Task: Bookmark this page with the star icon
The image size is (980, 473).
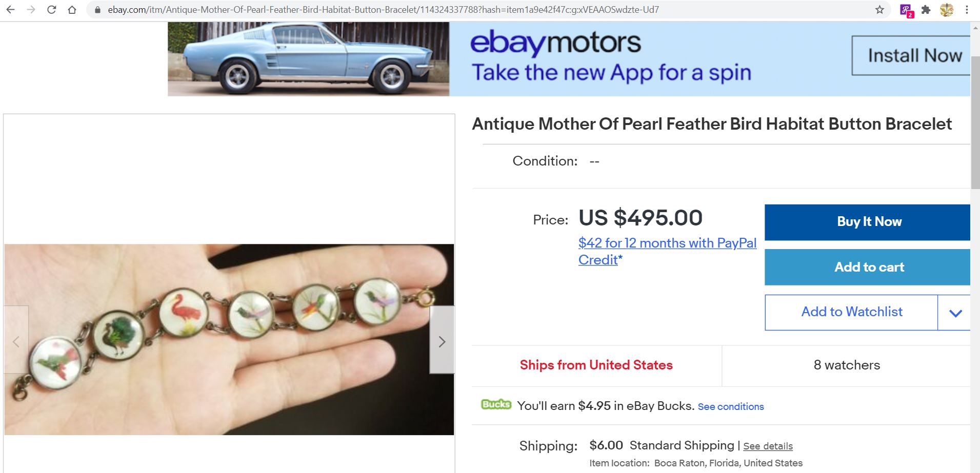Action: coord(879,10)
